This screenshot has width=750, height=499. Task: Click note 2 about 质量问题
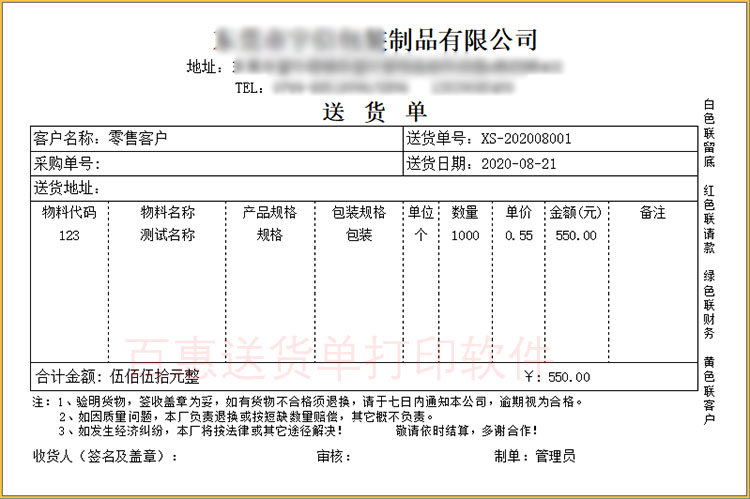247,417
